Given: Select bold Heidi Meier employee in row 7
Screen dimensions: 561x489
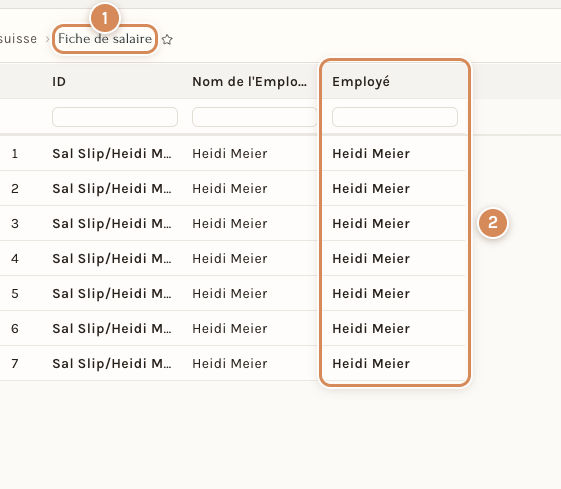Looking at the screenshot, I should point(371,364).
